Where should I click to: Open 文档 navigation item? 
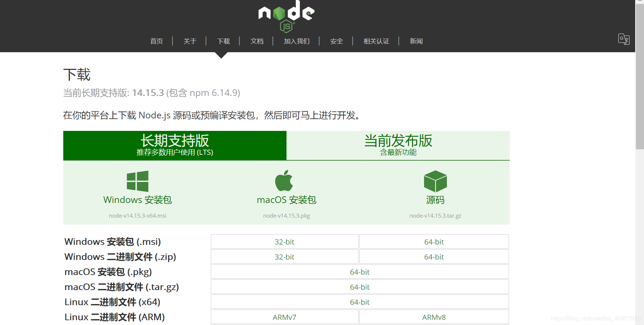(x=257, y=41)
